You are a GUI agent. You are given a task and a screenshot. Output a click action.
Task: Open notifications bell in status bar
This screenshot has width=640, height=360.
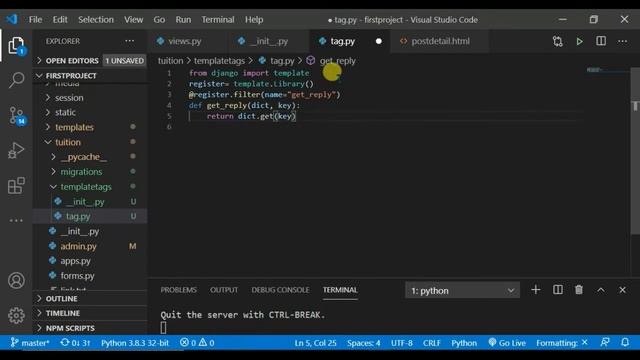pyautogui.click(x=625, y=342)
